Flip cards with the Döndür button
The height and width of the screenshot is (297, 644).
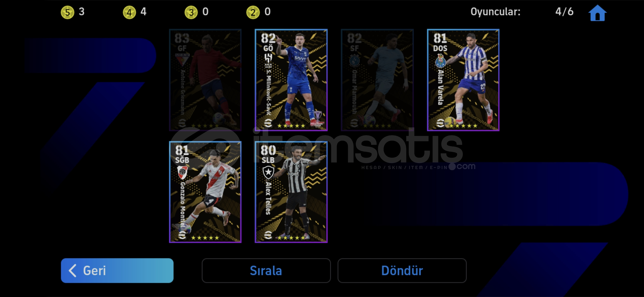tap(402, 271)
